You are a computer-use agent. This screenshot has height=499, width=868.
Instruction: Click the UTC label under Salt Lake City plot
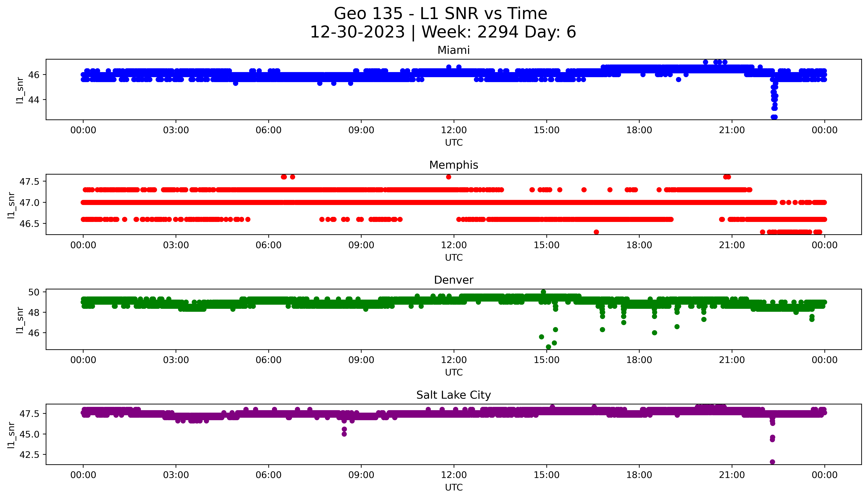(x=454, y=487)
